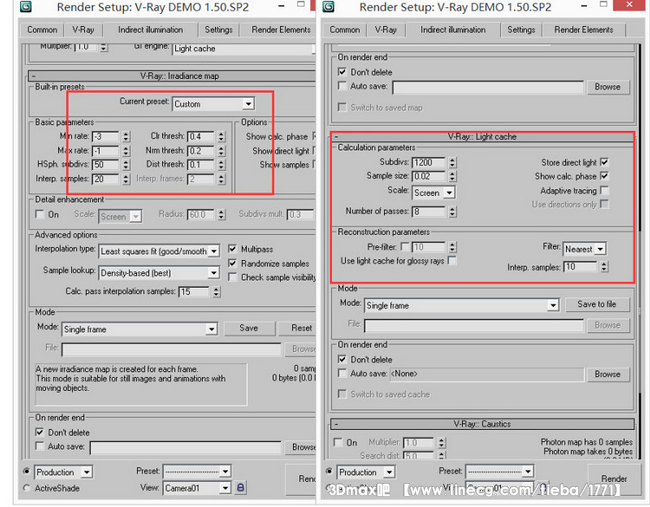This screenshot has height=507, width=650.
Task: Select Production radio button in left window
Action: tap(27, 471)
